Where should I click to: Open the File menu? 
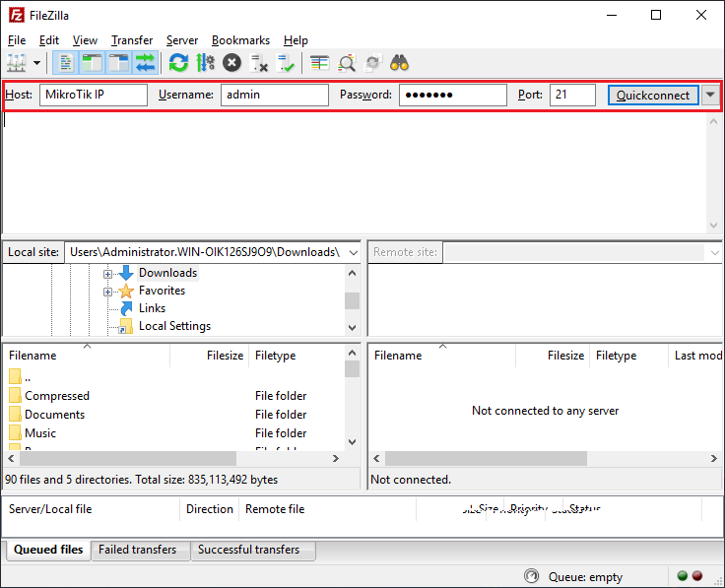tap(17, 40)
